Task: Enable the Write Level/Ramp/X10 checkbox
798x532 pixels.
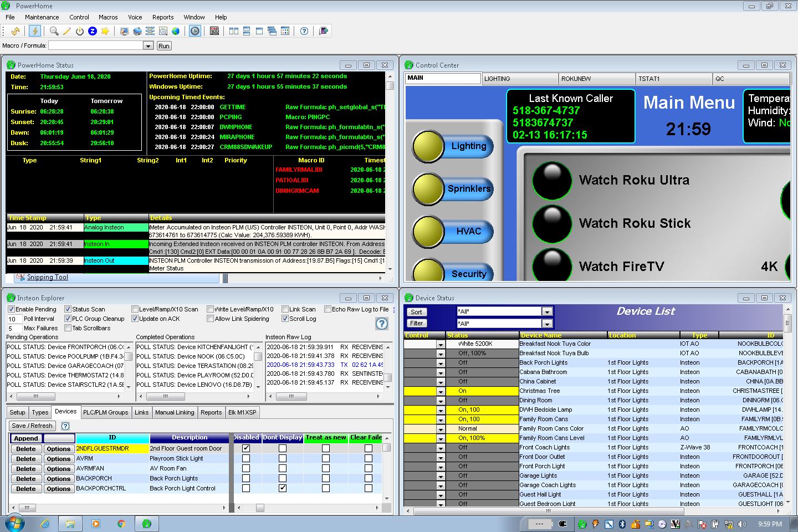Action: click(210, 309)
